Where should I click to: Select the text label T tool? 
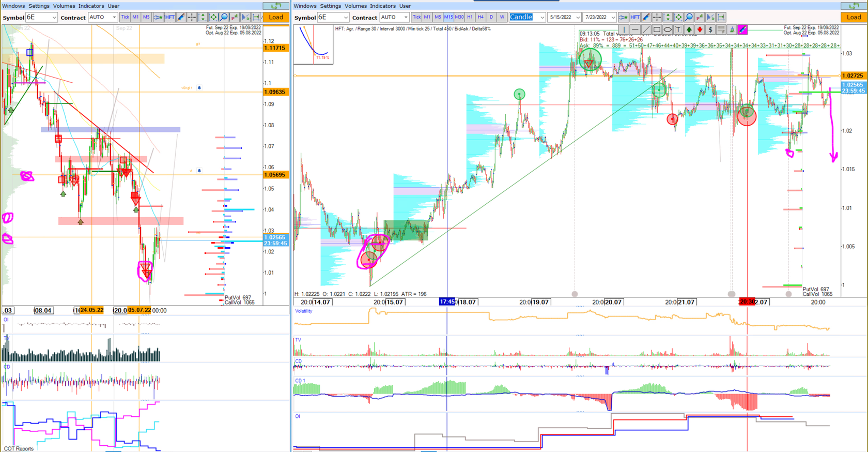(678, 29)
